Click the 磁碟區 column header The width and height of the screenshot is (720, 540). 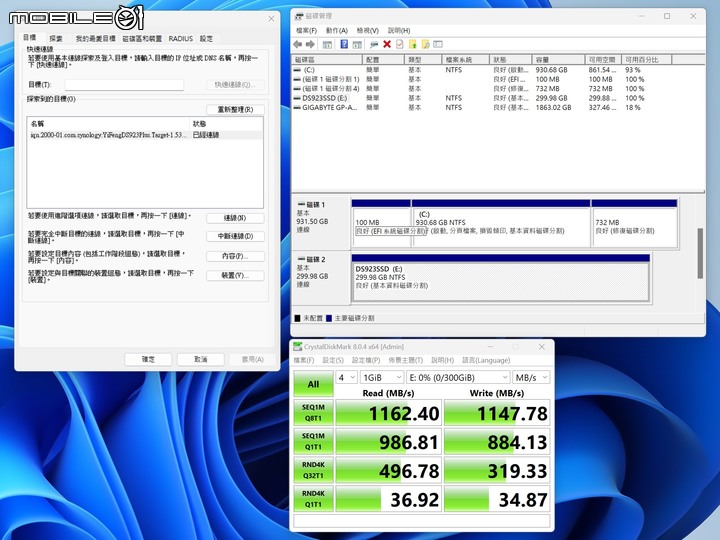click(327, 60)
